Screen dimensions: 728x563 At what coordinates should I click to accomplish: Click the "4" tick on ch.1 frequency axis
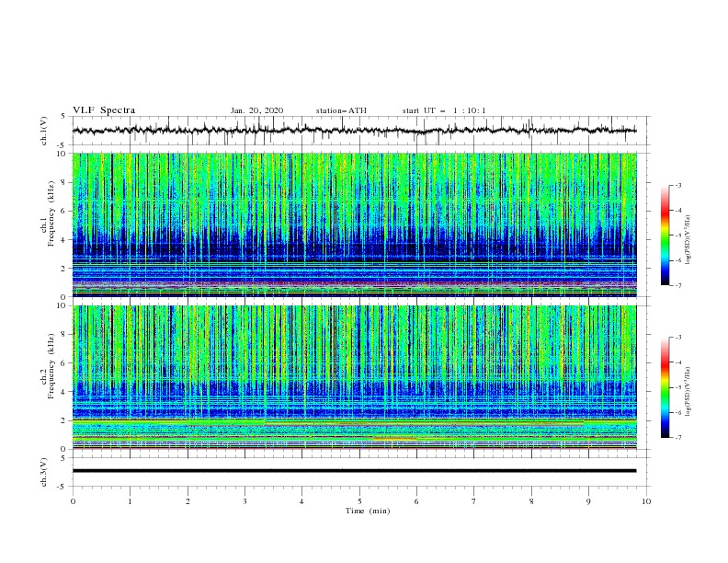[x=64, y=240]
